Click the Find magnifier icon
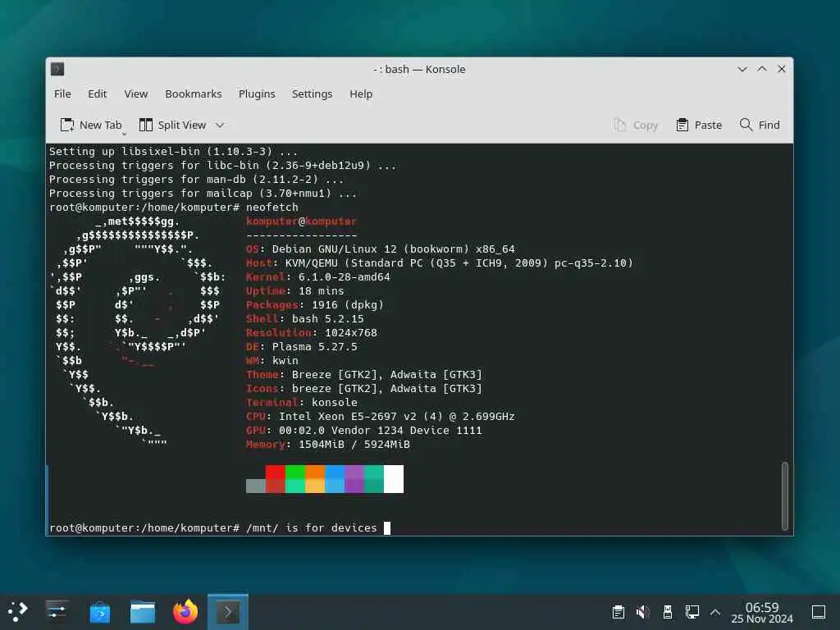Screen dimensions: 840x630 point(746,125)
